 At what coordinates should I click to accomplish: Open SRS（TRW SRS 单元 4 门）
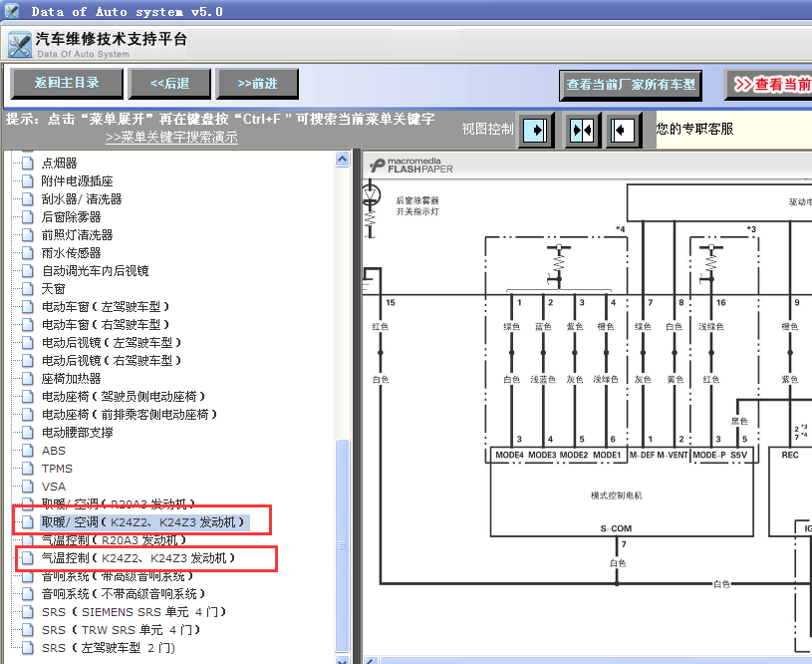(x=122, y=630)
